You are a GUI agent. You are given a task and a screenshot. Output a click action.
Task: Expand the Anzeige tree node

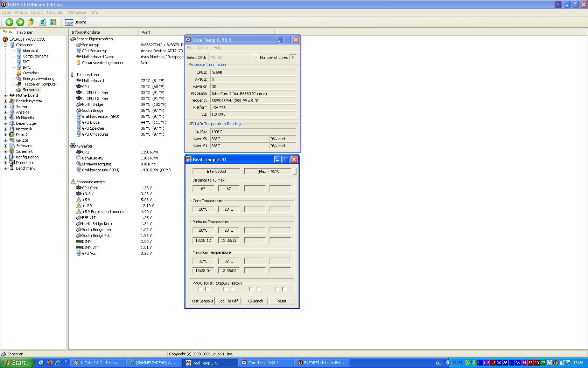click(x=5, y=112)
